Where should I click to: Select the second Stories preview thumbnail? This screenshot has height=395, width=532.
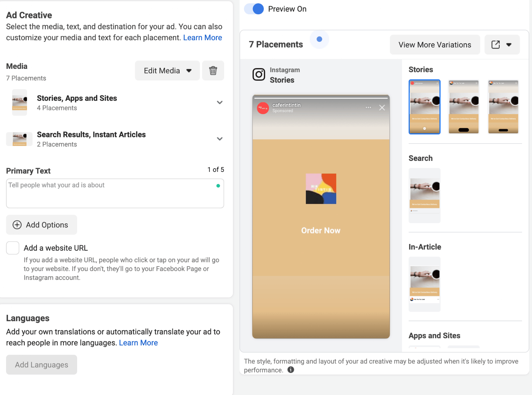464,107
